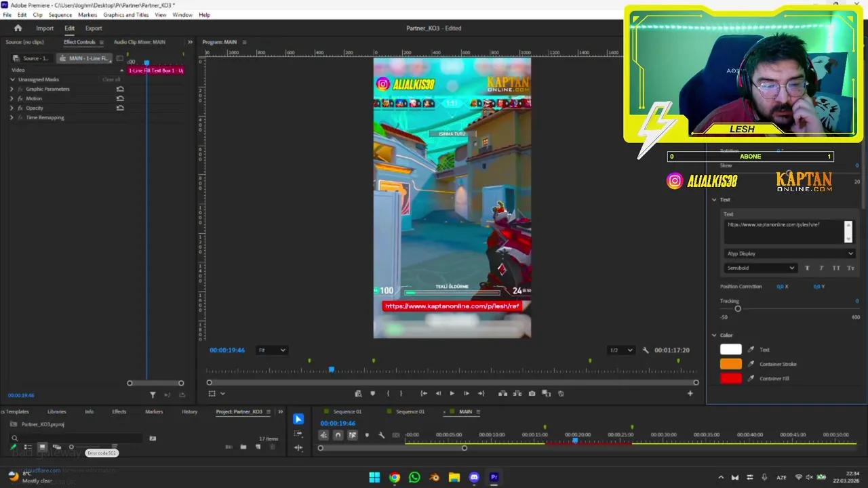Image resolution: width=868 pixels, height=488 pixels.
Task: Open the Program monitor button editor plus
Action: click(x=690, y=393)
